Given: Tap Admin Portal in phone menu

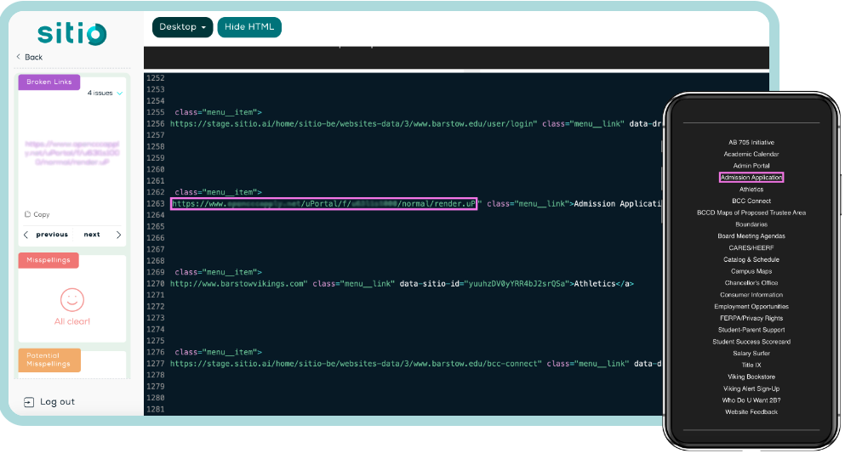Looking at the screenshot, I should (751, 166).
